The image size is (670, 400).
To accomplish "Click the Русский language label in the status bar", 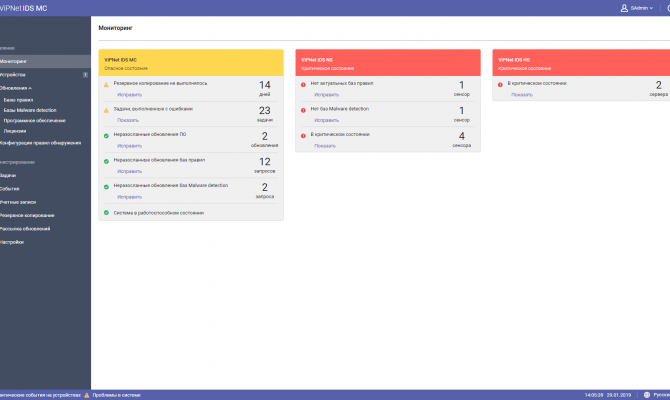I will coord(662,395).
